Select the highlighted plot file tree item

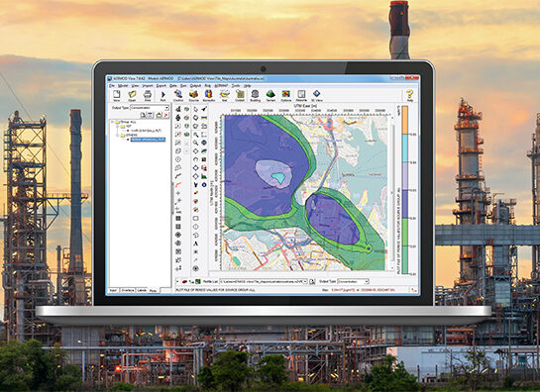tap(148, 140)
